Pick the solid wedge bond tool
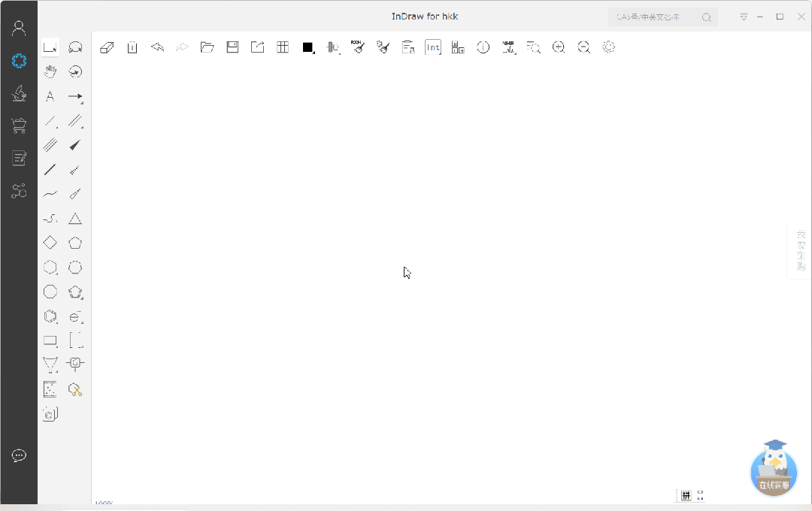This screenshot has height=511, width=812. click(75, 146)
